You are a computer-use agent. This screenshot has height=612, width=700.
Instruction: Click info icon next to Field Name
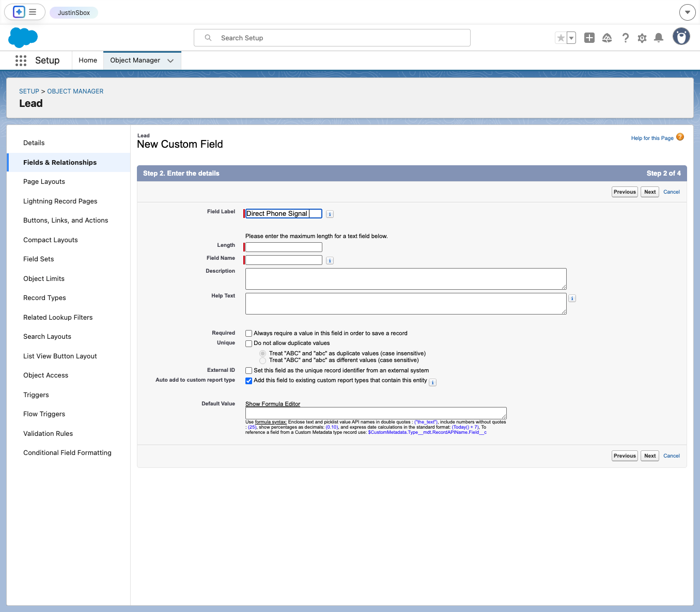point(330,260)
